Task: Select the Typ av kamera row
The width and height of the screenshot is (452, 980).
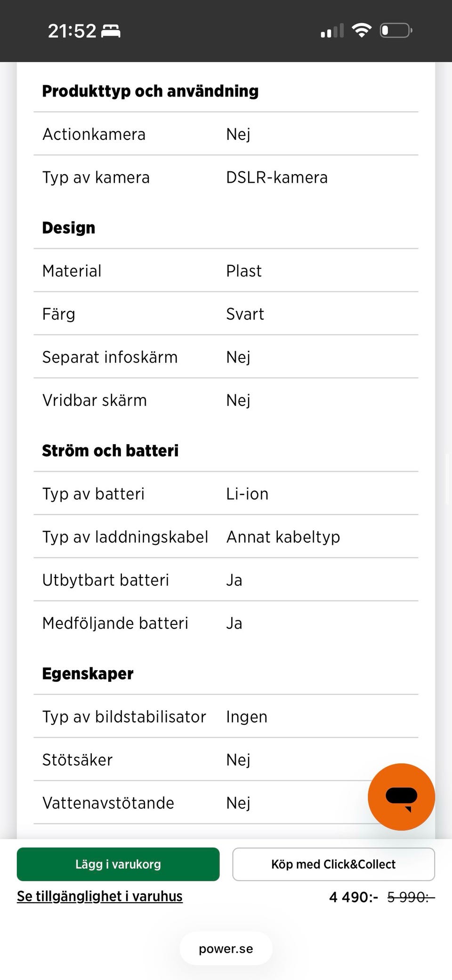Action: pyautogui.click(x=226, y=178)
